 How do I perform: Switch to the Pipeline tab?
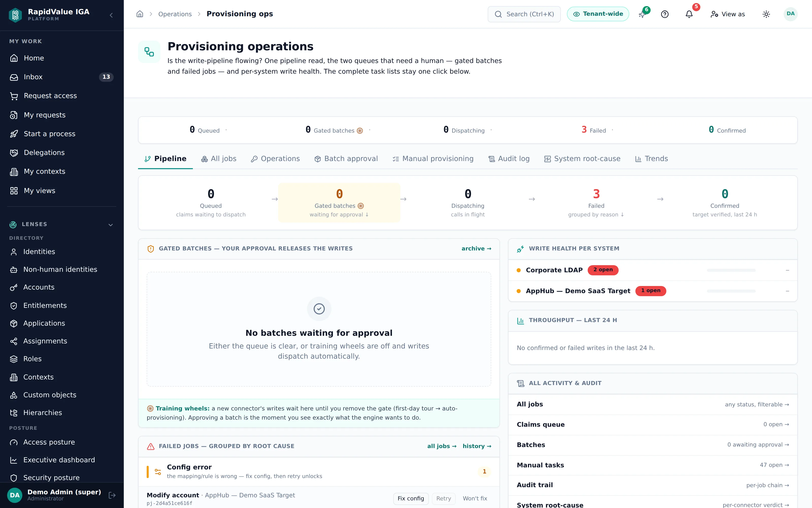165,158
